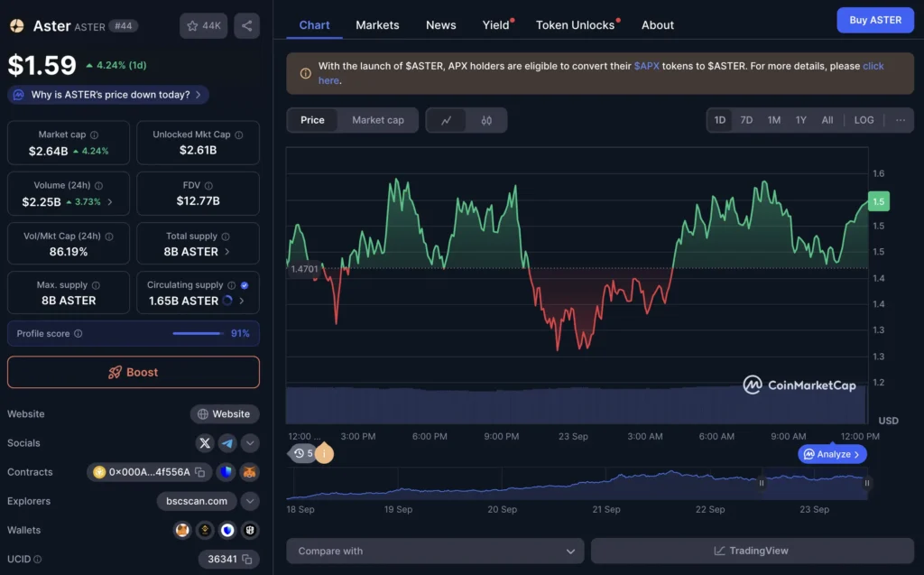Screen dimensions: 924x575
Task: Click the UCID info icon
Action: click(x=38, y=559)
